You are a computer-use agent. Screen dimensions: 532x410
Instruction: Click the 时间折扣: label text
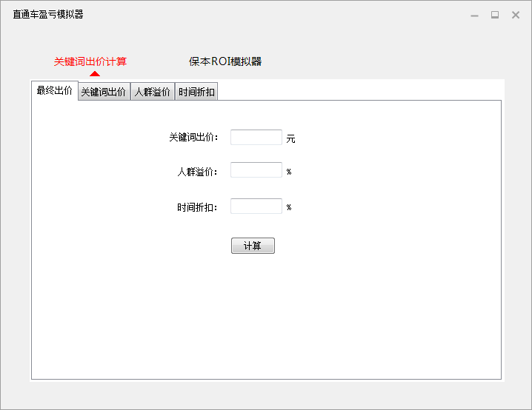coord(197,207)
